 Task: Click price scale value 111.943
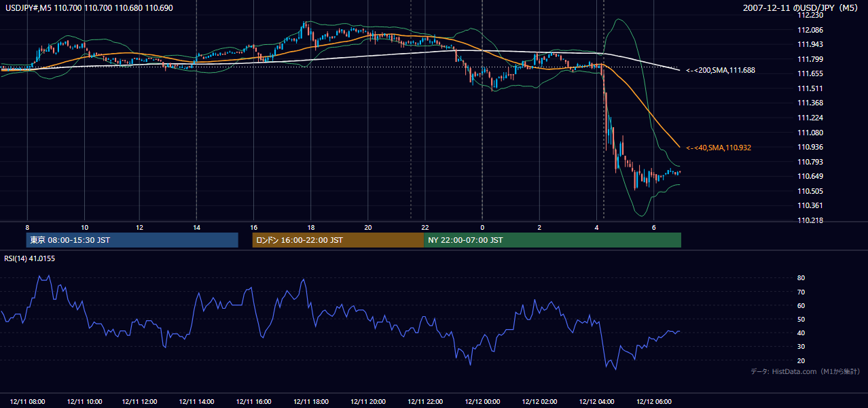(x=812, y=44)
